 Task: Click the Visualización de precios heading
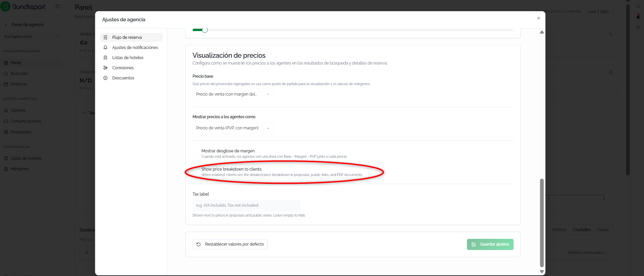[x=229, y=55]
